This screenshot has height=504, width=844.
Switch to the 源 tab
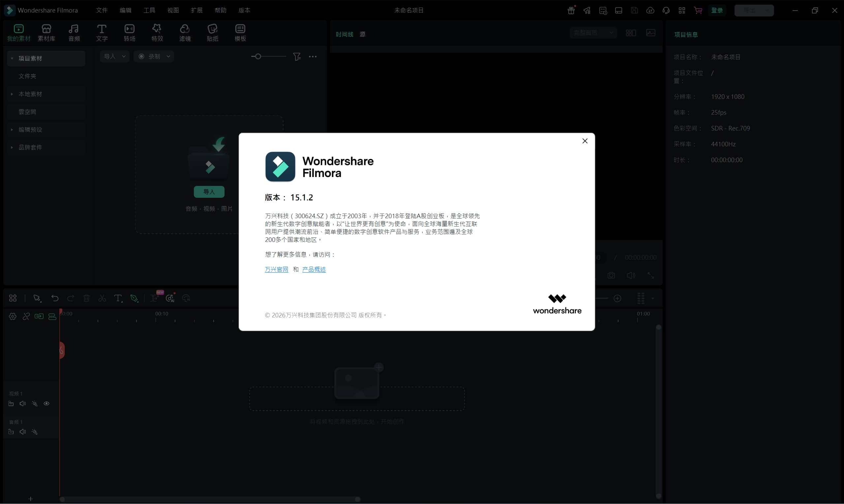[362, 34]
